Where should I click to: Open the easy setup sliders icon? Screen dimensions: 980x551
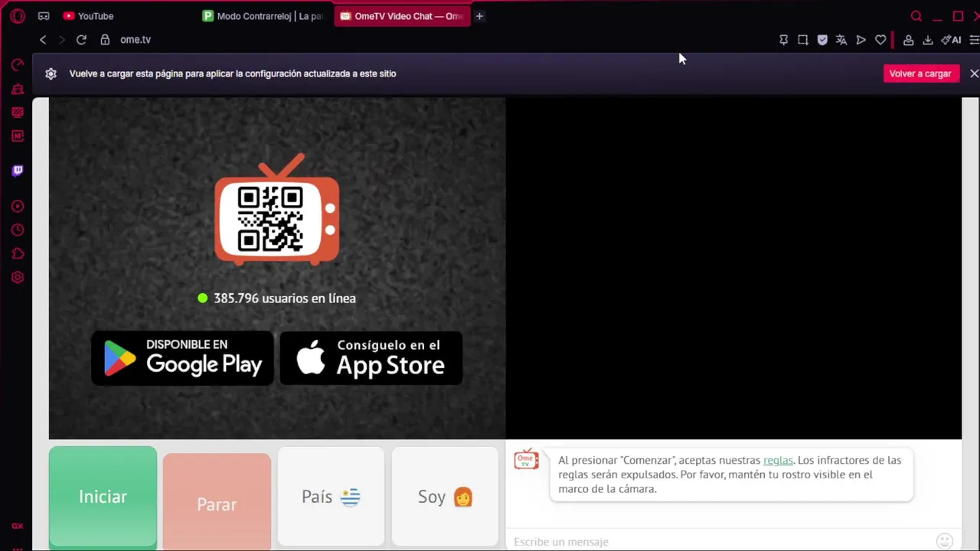(974, 40)
